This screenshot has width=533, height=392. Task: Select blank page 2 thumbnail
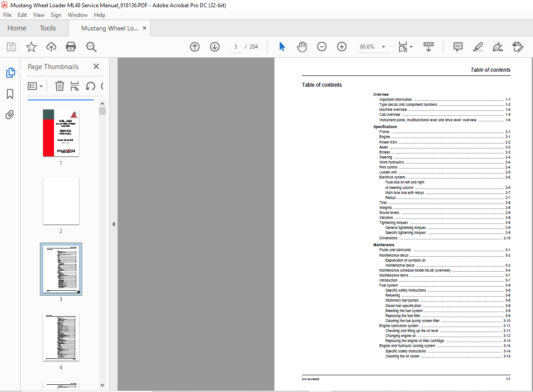click(61, 201)
